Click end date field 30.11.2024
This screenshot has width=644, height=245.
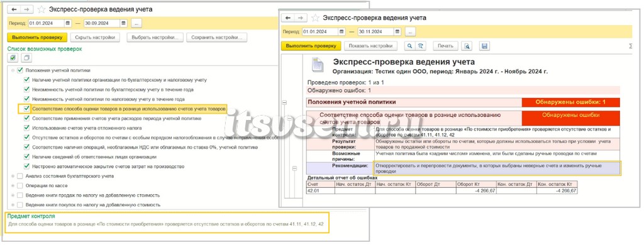click(375, 31)
